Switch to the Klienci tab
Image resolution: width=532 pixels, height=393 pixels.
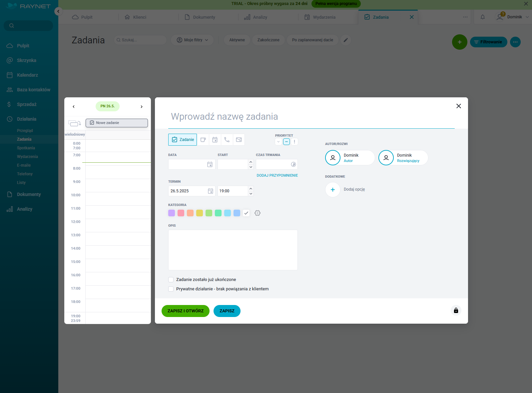tap(136, 17)
